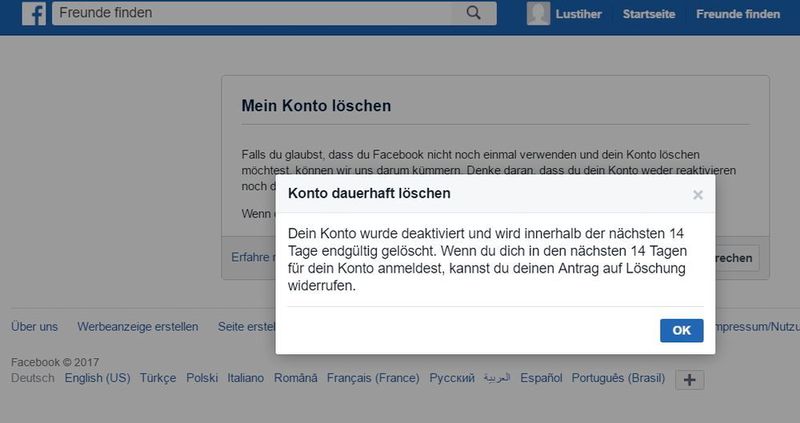Switch language to Русский
800x423 pixels.
(452, 378)
